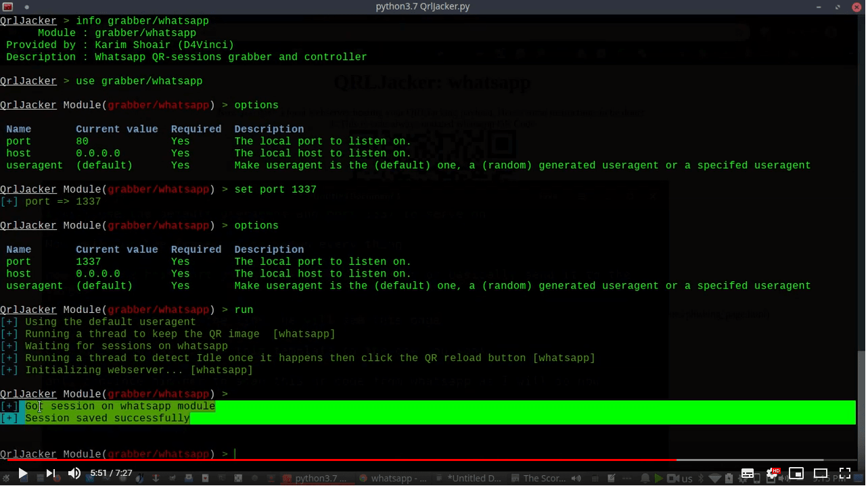Switch to whatsapp taskbar window
This screenshot has width=868, height=486.
pos(394,478)
